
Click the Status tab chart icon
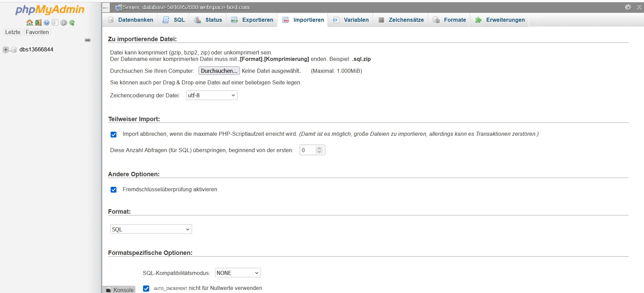pyautogui.click(x=197, y=20)
